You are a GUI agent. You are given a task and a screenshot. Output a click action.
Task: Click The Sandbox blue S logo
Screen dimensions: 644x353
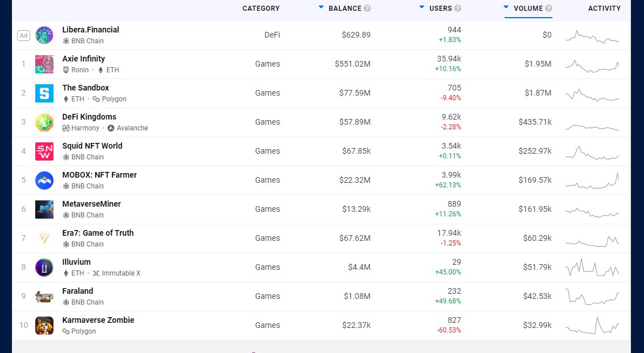(x=44, y=93)
